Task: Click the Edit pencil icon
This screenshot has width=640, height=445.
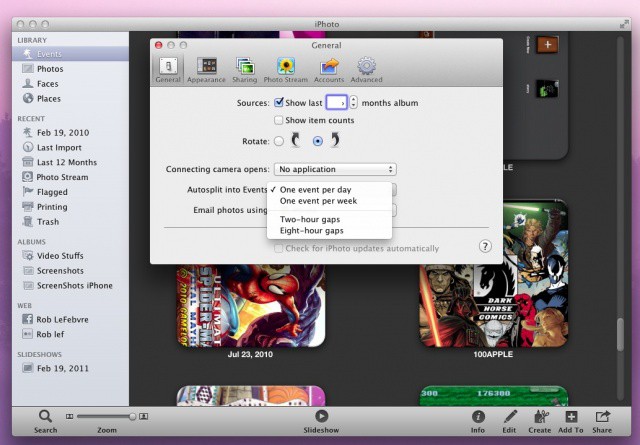Action: pyautogui.click(x=510, y=416)
